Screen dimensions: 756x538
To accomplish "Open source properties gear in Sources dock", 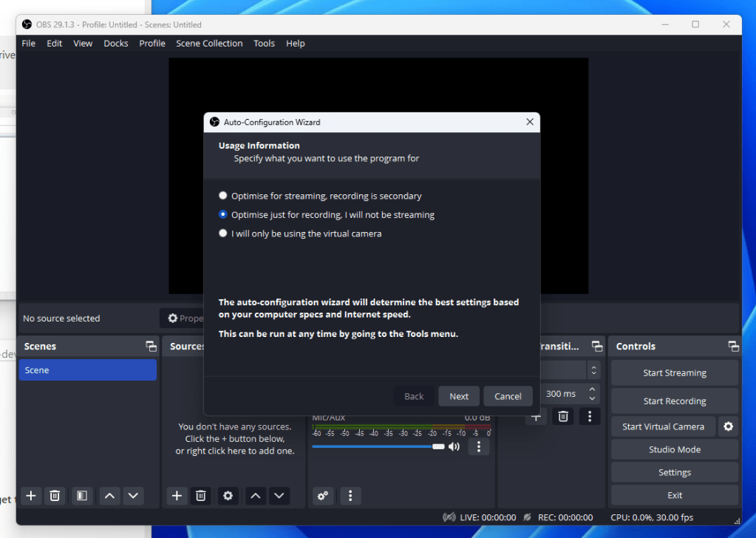I will pyautogui.click(x=228, y=496).
